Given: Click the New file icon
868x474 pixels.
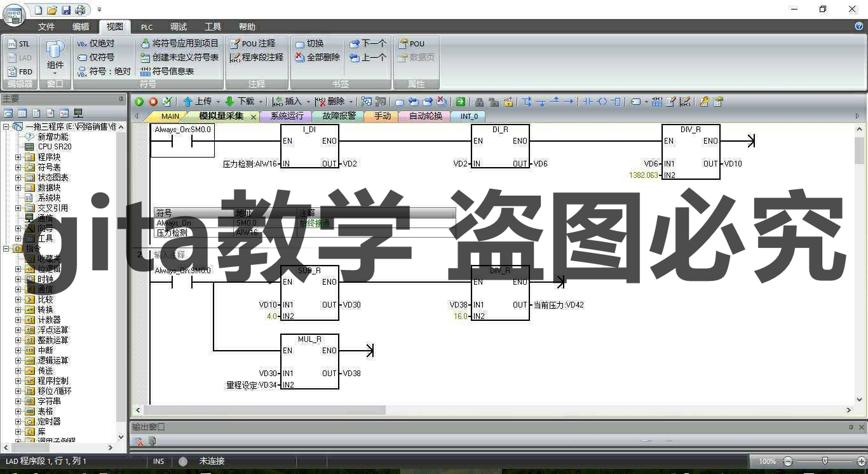Looking at the screenshot, I should pos(38,10).
